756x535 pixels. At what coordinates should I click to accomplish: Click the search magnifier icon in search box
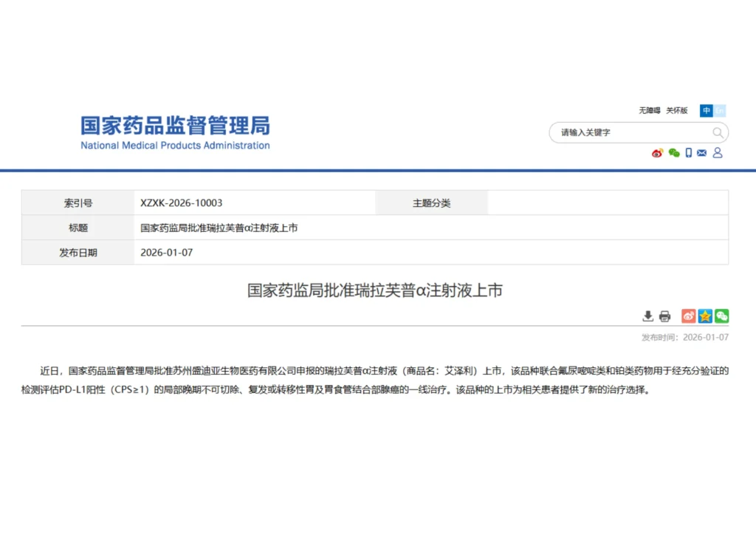[x=718, y=133]
